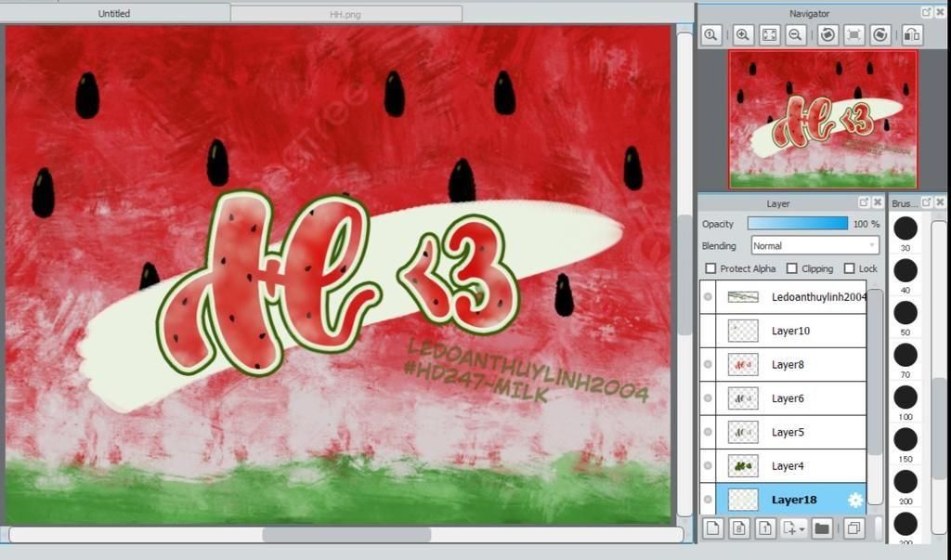
Task: Adjust the layer Opacity slider
Action: pos(798,224)
